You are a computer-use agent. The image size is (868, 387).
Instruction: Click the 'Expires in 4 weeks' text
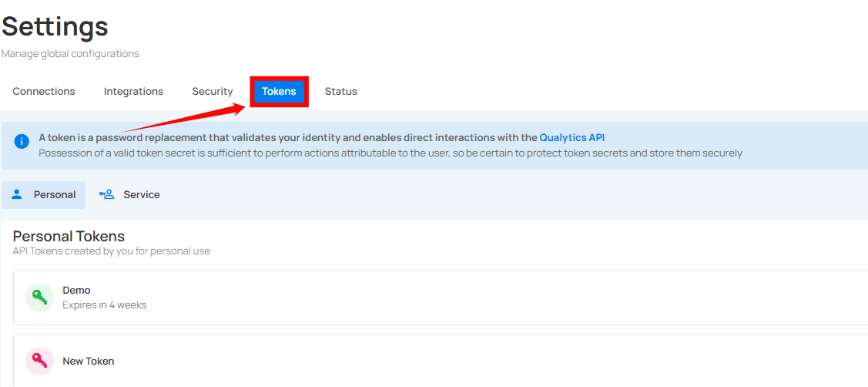point(104,305)
